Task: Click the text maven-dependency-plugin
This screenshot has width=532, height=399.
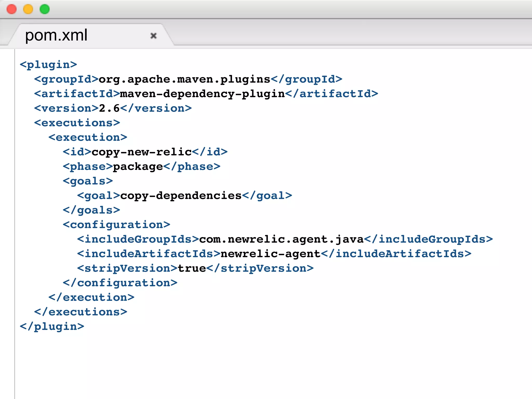Action: [x=203, y=94]
